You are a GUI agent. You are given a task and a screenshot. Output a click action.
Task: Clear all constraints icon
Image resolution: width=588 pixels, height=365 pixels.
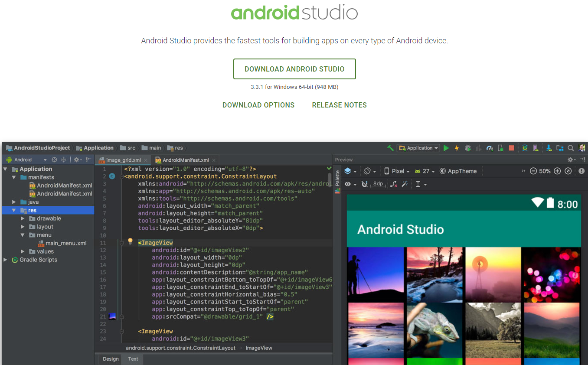[394, 184]
